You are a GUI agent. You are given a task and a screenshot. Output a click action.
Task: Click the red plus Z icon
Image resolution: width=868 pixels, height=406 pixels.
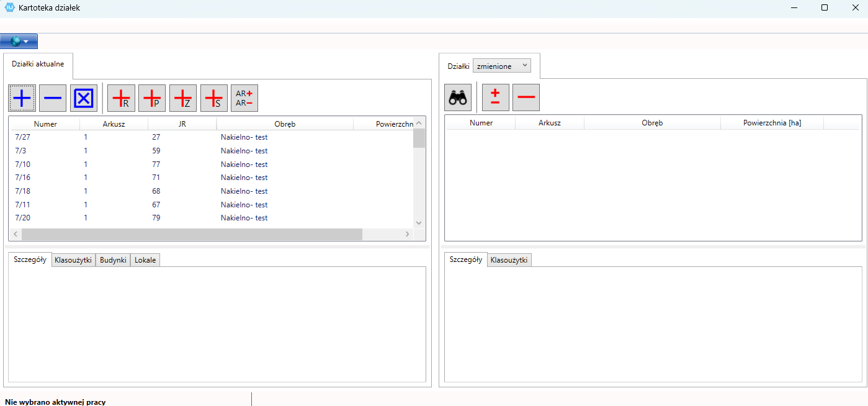pyautogui.click(x=183, y=98)
